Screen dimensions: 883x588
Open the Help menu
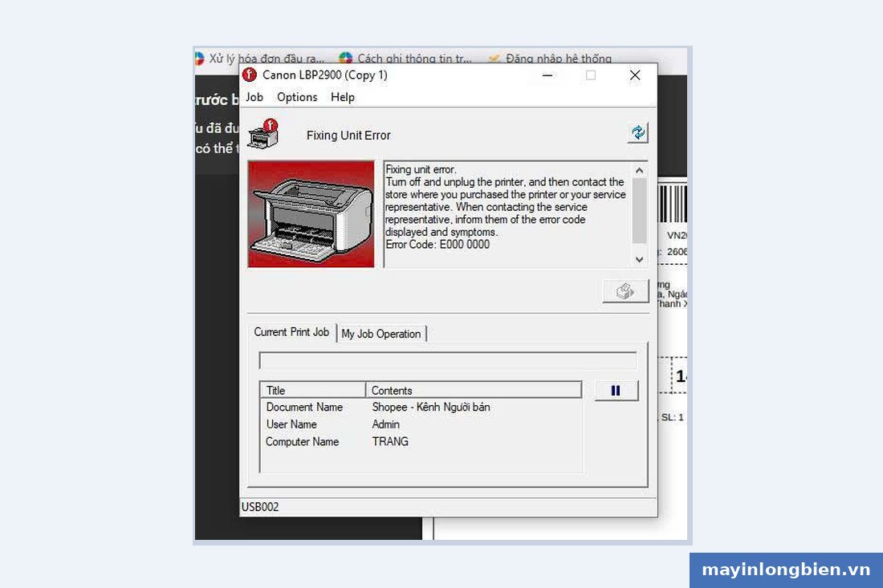click(x=343, y=97)
